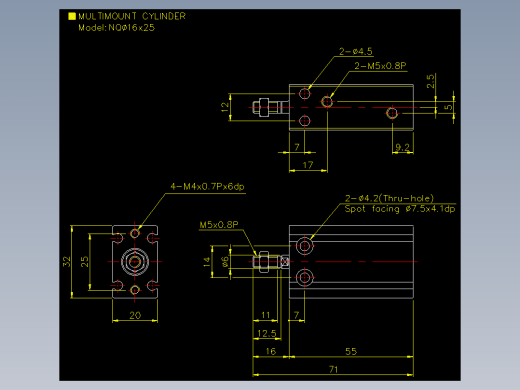
Task: Click the 7 dimension beside the 11
Action: click(297, 315)
